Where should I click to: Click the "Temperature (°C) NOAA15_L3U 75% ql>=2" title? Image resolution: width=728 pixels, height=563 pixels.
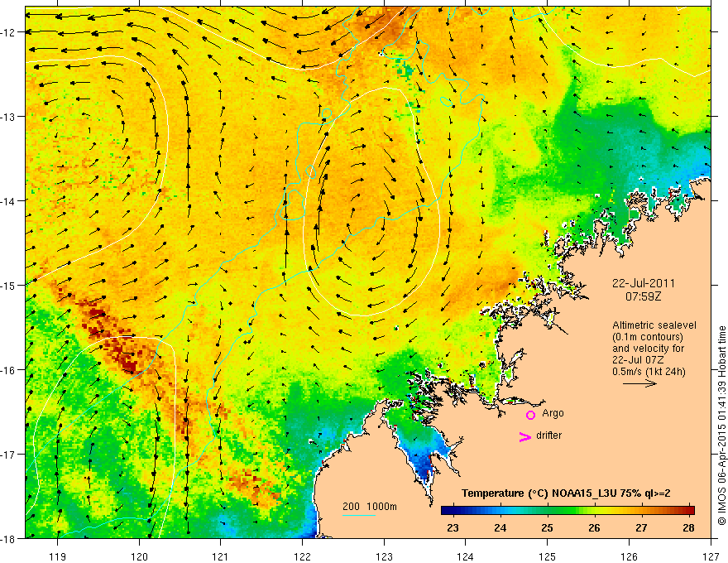[x=566, y=493]
